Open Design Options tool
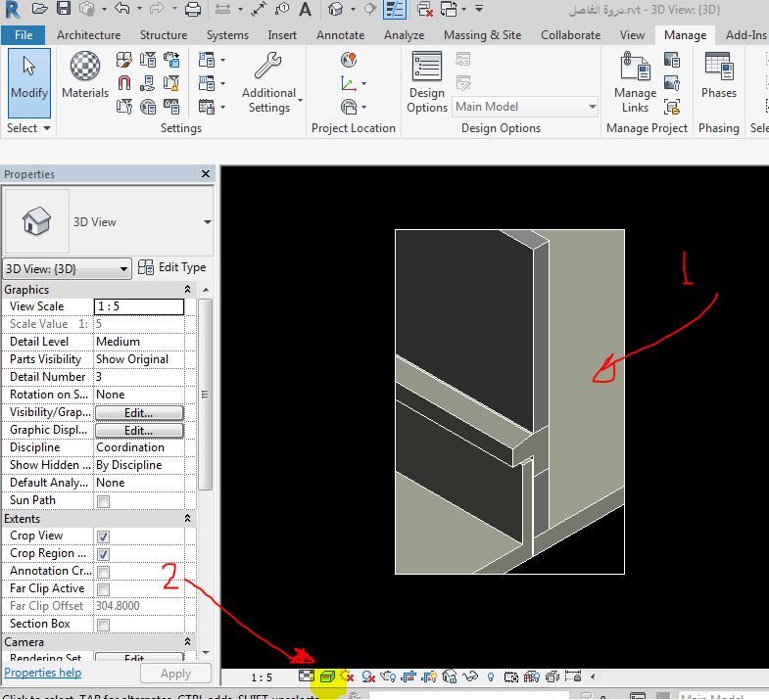769x700 pixels. pos(427,82)
